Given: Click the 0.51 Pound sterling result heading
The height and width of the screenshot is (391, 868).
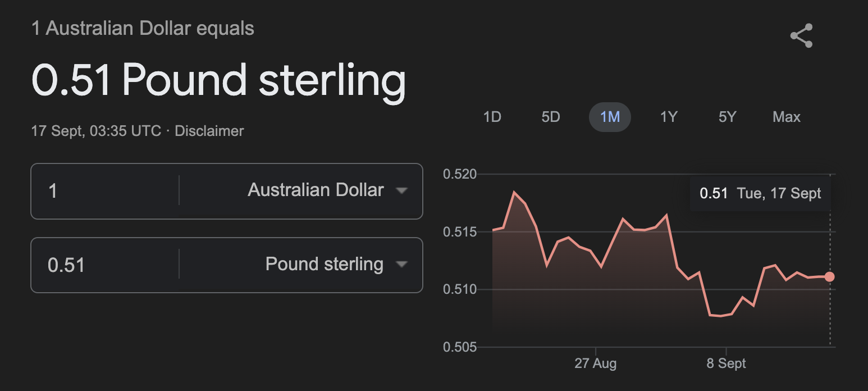Looking at the screenshot, I should [x=218, y=80].
